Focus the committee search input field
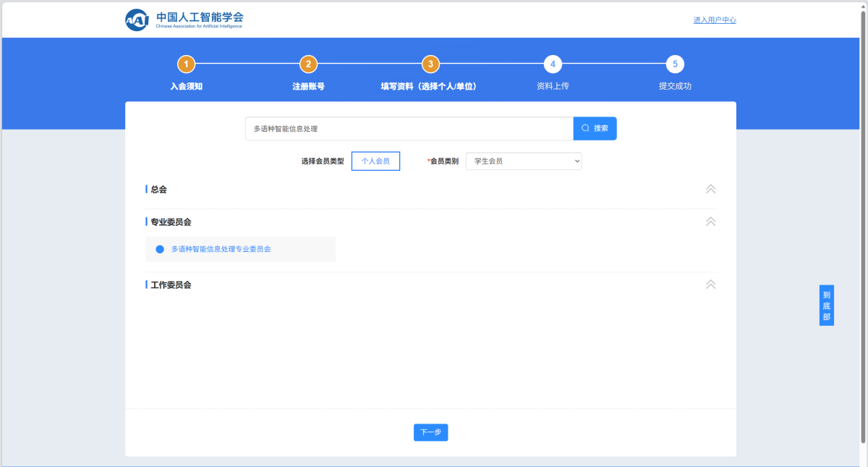This screenshot has height=467, width=868. tap(409, 128)
